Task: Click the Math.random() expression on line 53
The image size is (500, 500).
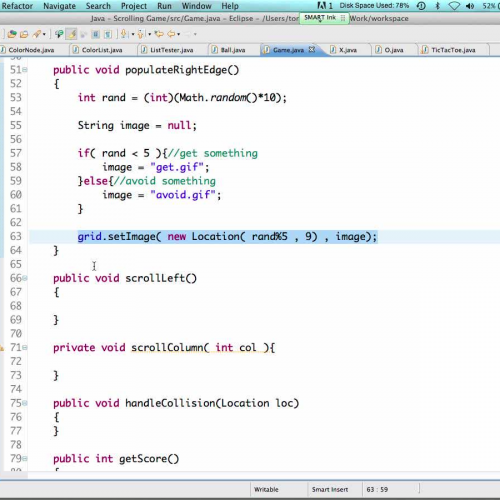Action: click(218, 98)
